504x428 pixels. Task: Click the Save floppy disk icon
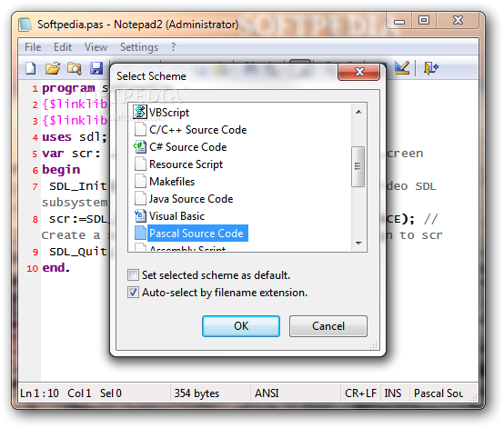(96, 68)
